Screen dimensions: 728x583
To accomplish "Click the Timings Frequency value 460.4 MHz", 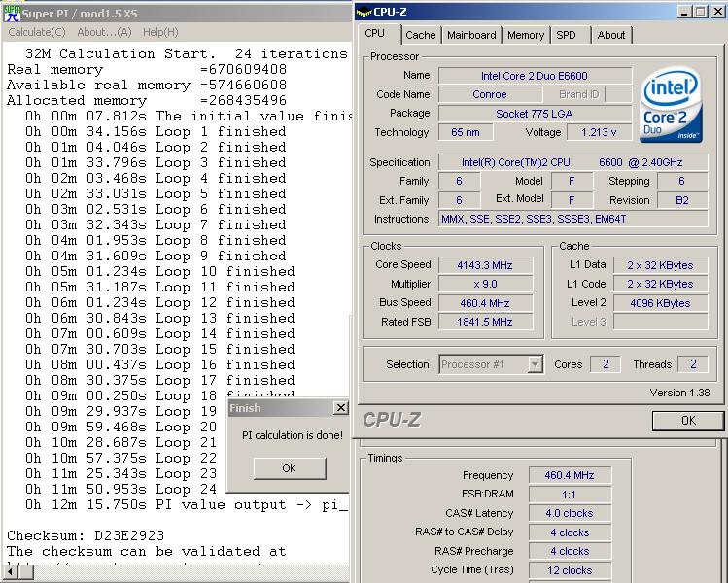I will pos(570,475).
